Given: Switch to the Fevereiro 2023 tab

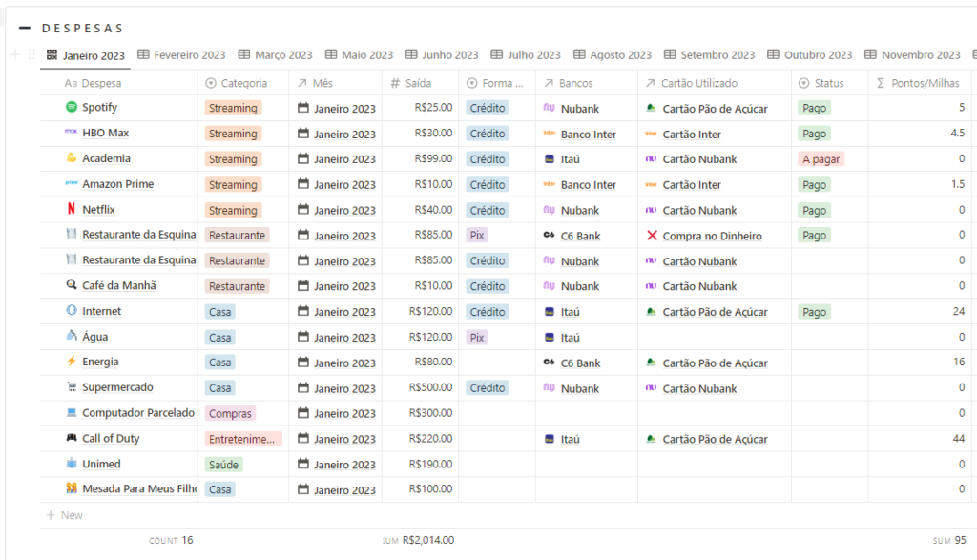Looking at the screenshot, I should [181, 55].
